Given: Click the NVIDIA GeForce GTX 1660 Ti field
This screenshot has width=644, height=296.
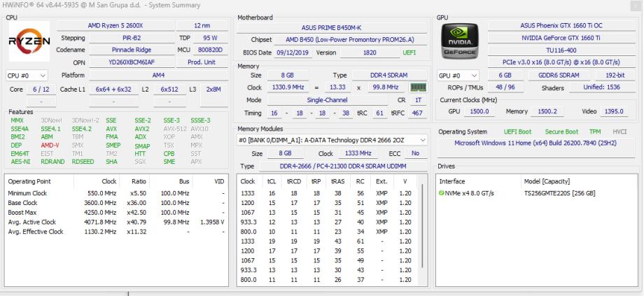Looking at the screenshot, I should (x=561, y=38).
